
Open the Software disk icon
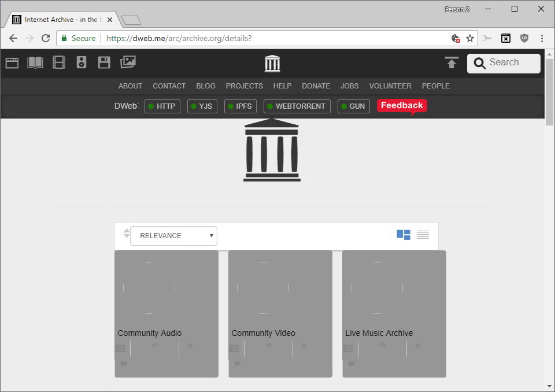pos(103,62)
